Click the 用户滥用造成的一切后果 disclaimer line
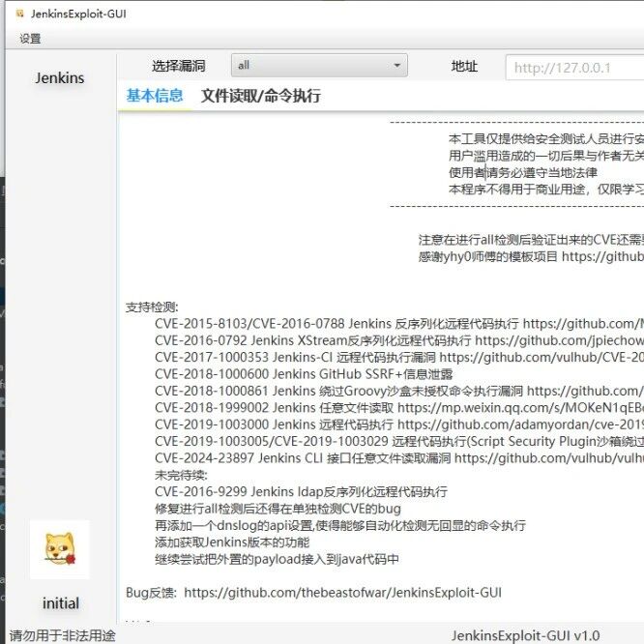This screenshot has width=644, height=644. [x=546, y=156]
